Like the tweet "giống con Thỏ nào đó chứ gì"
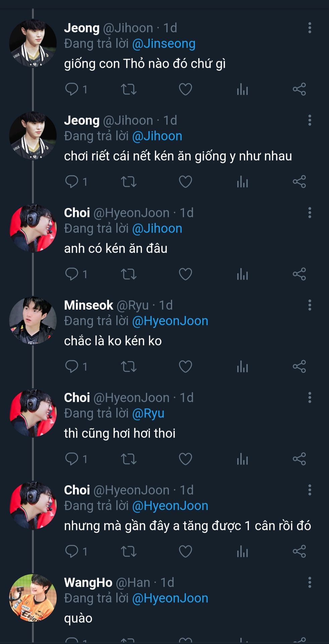Image resolution: width=329 pixels, height=644 pixels. pos(185,89)
